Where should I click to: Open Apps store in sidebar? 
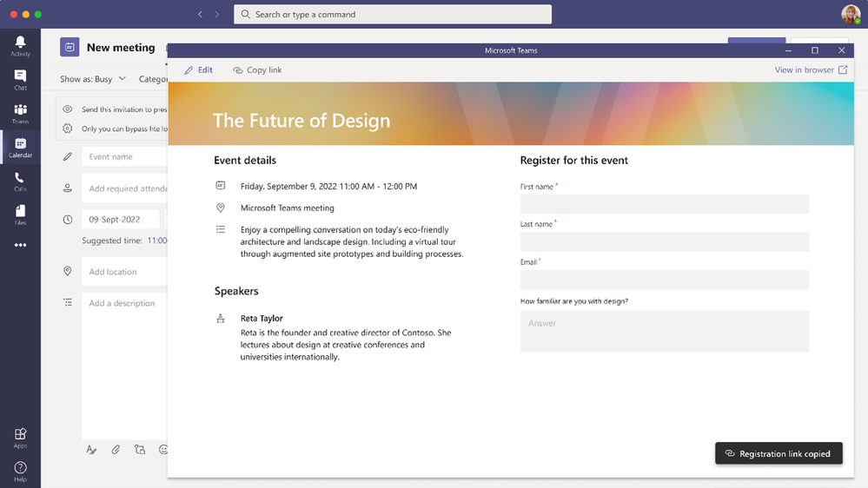[20, 438]
